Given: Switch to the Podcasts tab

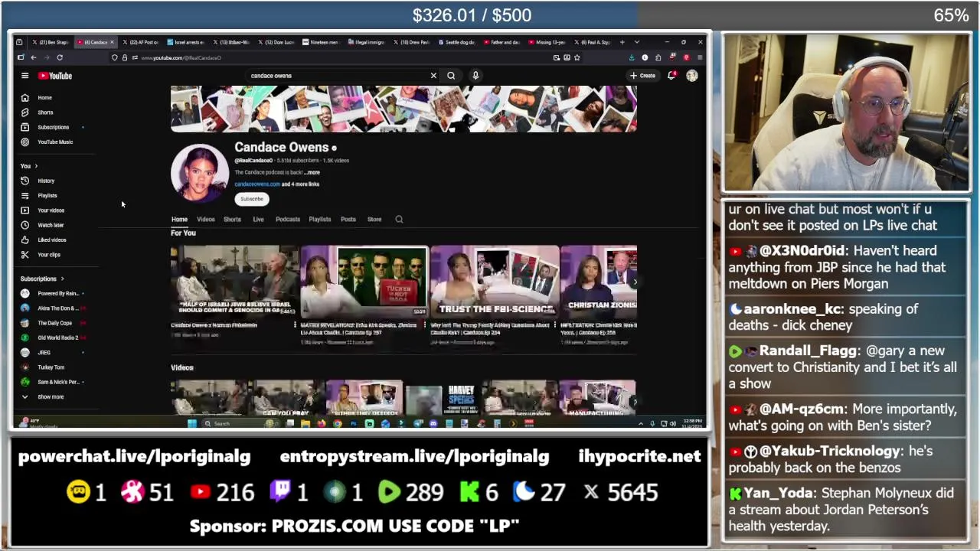Looking at the screenshot, I should click(288, 220).
